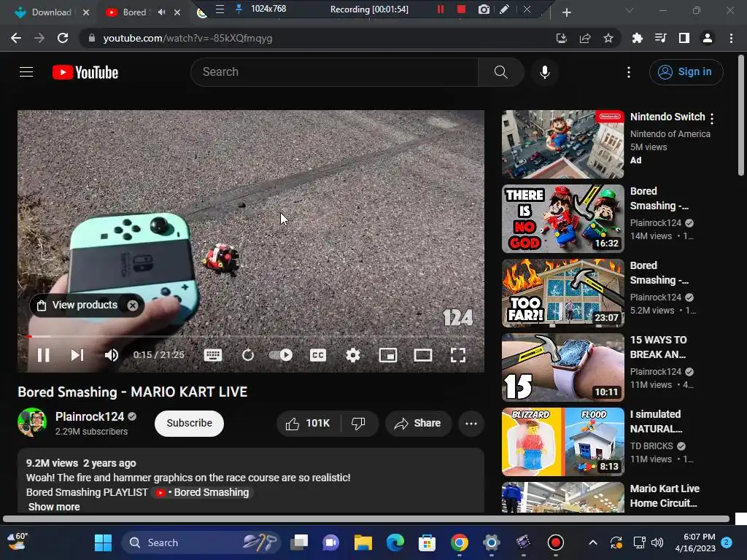This screenshot has height=560, width=747.
Task: Dismiss the View products overlay
Action: pyautogui.click(x=133, y=306)
